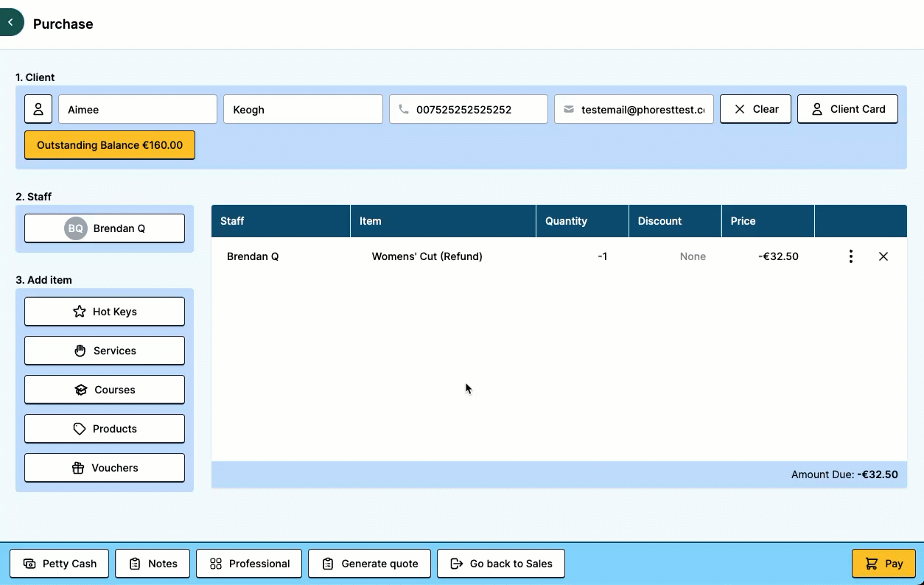
Task: Open Services item list
Action: pos(105,351)
